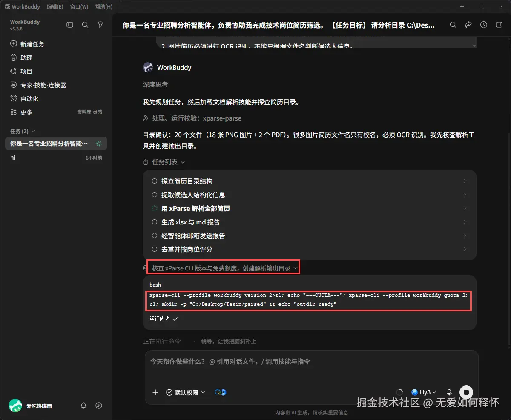511x420 pixels.
Task: Open the 资料库·灵感 shortcut
Action: click(89, 112)
